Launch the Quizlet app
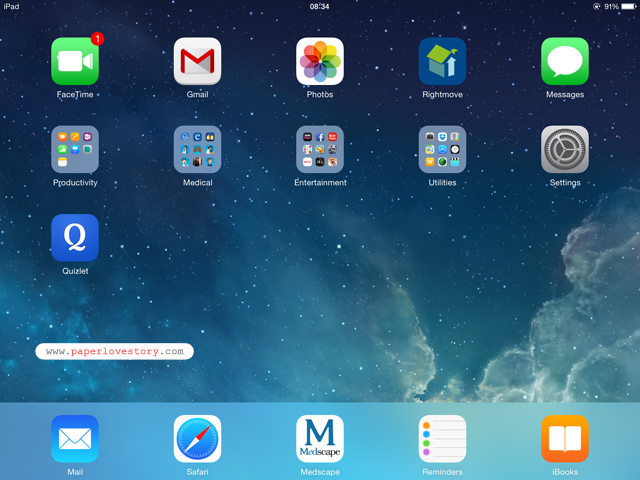 [x=75, y=238]
